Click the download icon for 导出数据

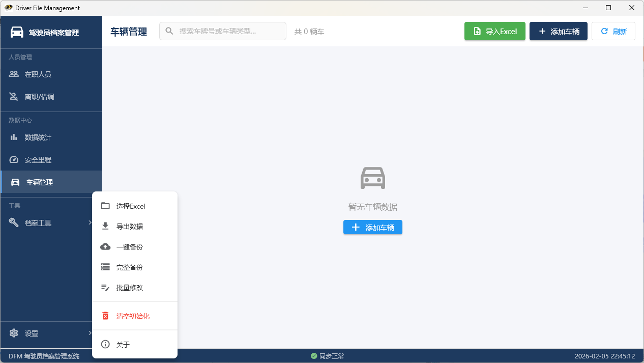[105, 227]
